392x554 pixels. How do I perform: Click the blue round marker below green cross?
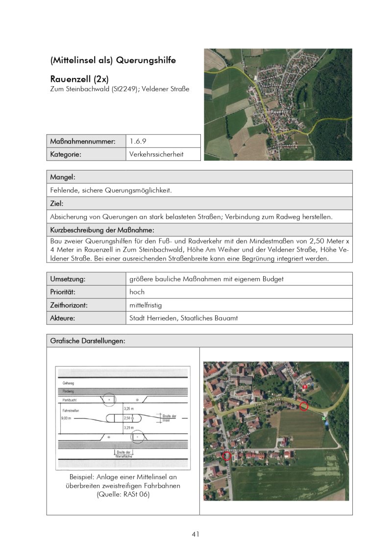point(326,423)
